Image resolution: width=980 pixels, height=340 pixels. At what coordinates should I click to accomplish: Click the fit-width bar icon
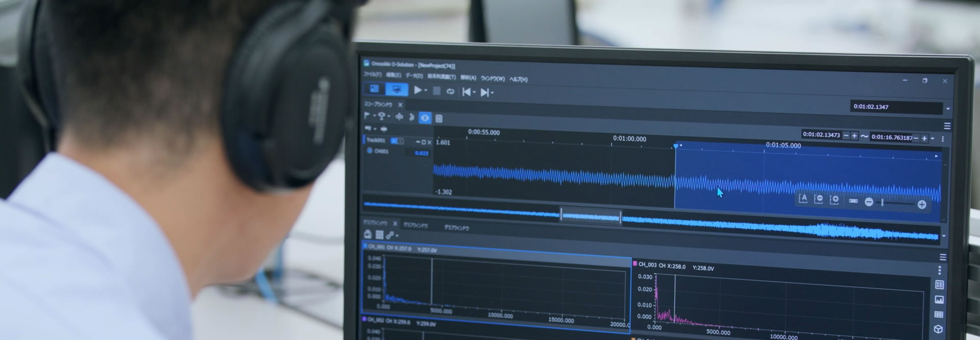click(853, 201)
